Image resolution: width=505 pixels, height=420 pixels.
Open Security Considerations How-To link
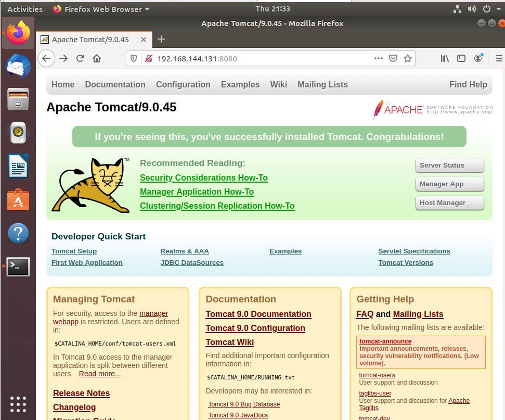[x=203, y=177]
